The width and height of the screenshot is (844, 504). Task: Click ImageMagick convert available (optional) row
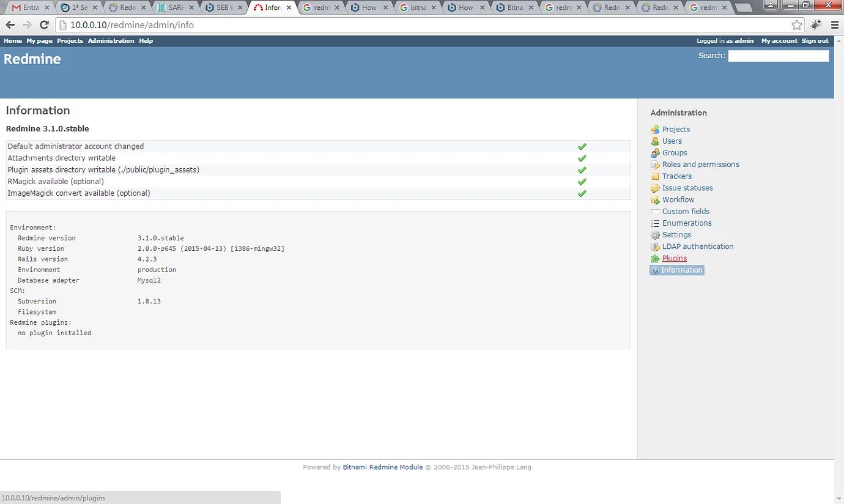318,193
